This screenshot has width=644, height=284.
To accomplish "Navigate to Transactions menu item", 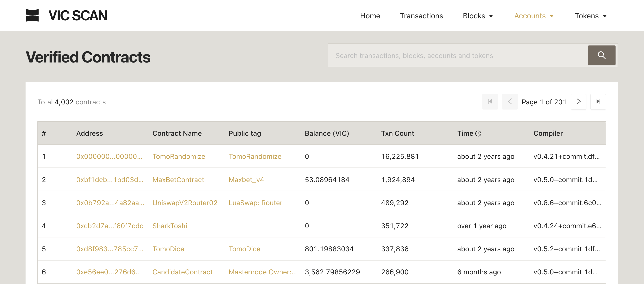I will 421,16.
